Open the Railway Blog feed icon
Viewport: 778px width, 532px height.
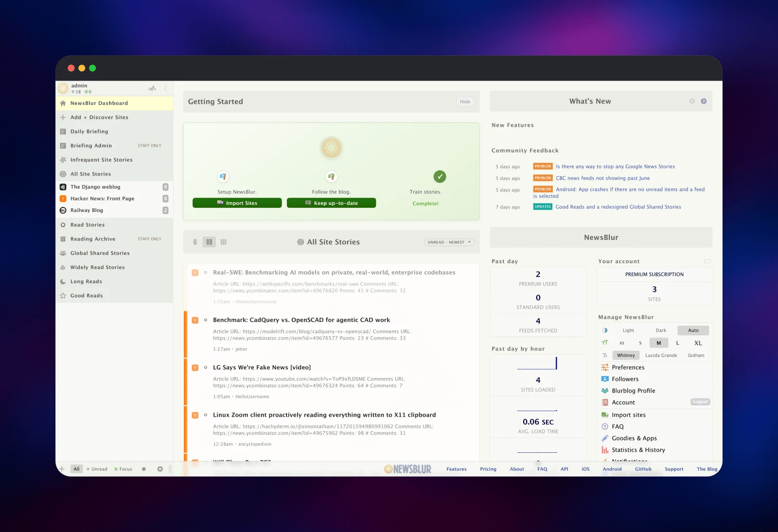pyautogui.click(x=63, y=210)
